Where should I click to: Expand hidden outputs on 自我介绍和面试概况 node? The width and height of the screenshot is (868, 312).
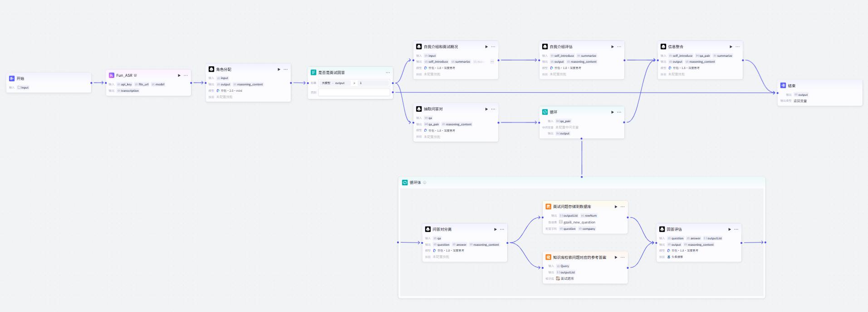coord(492,62)
